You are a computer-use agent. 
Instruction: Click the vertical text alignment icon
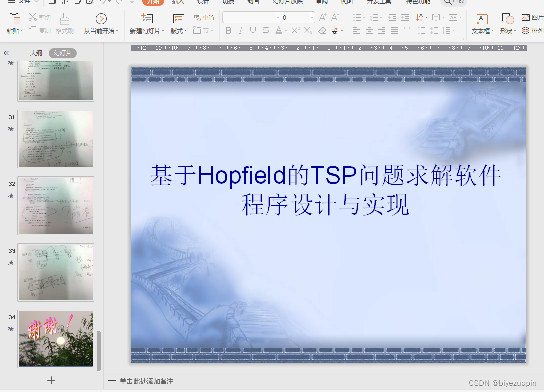coord(436,17)
